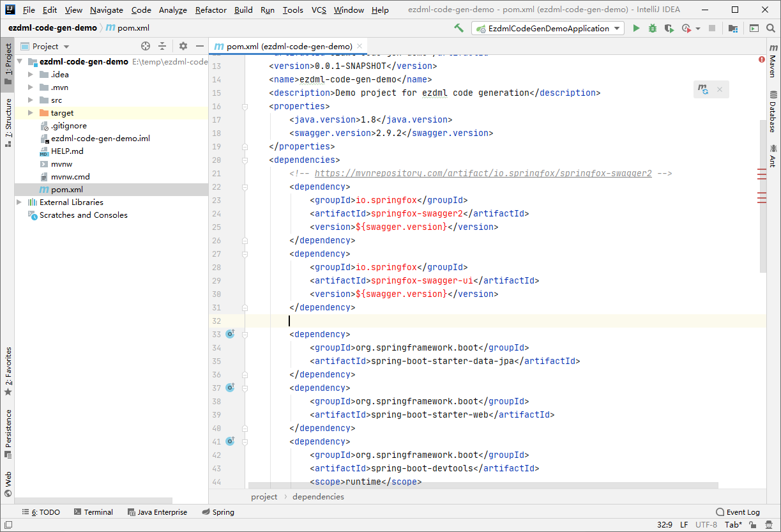Open the Event Log
This screenshot has width=781, height=532.
point(738,512)
